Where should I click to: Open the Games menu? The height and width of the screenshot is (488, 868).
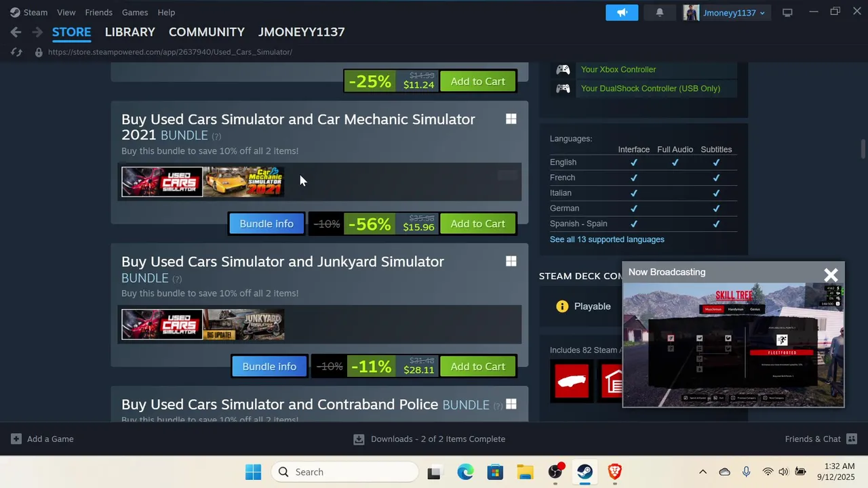[x=135, y=12]
